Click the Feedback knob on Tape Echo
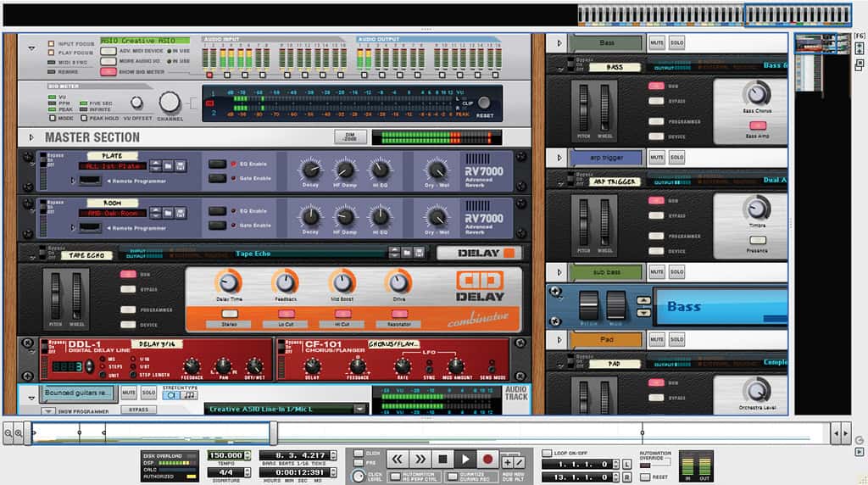 (285, 282)
